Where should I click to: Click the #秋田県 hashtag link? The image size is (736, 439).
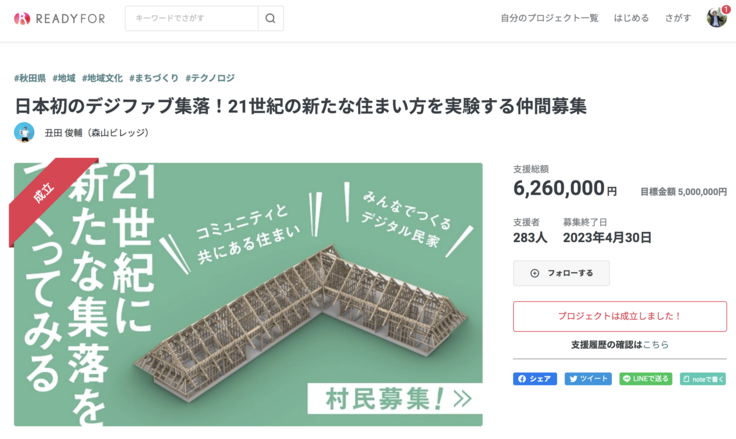30,78
